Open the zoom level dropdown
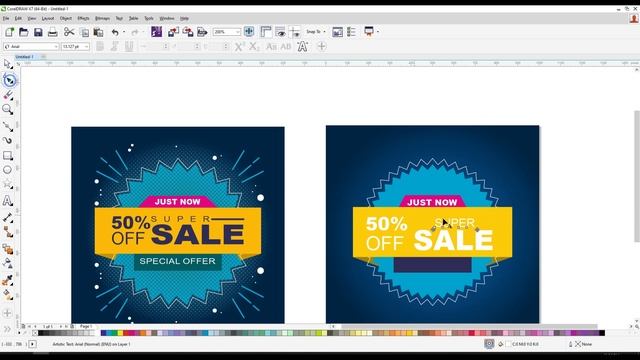 238,32
